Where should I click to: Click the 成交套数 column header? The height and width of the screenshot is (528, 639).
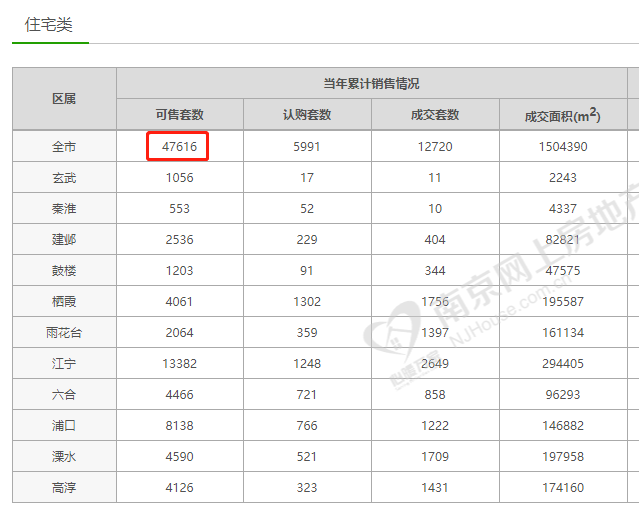tap(435, 114)
